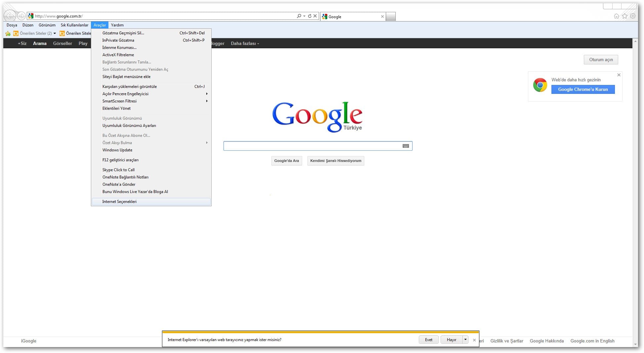The height and width of the screenshot is (353, 644).
Task: Open the Home icon in IE toolbar
Action: pyautogui.click(x=617, y=16)
